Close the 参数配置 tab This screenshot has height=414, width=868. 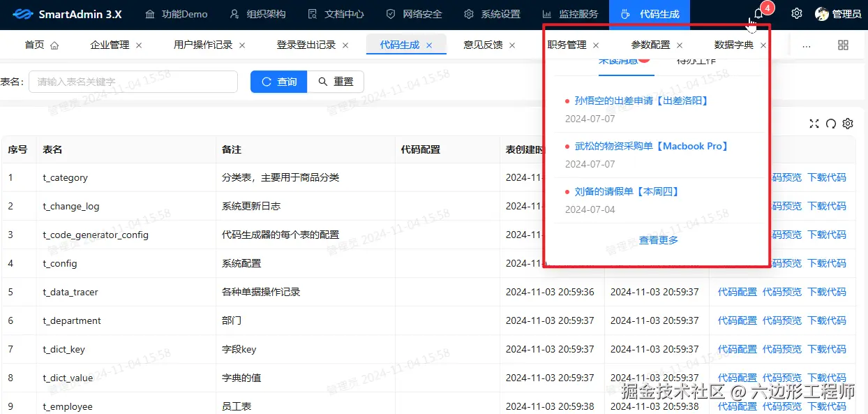(x=680, y=45)
